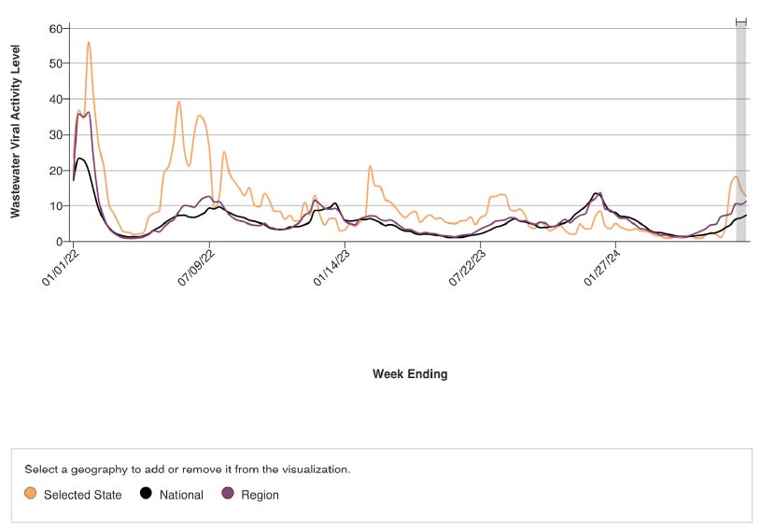The height and width of the screenshot is (532, 760).
Task: Toggle the National legend label
Action: (x=181, y=495)
